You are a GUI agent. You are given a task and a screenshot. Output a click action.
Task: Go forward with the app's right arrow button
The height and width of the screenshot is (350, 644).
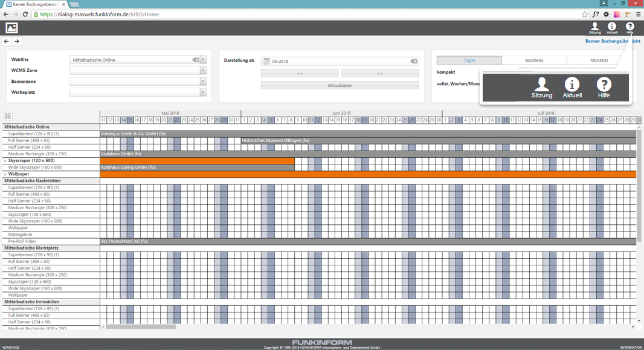[x=17, y=41]
